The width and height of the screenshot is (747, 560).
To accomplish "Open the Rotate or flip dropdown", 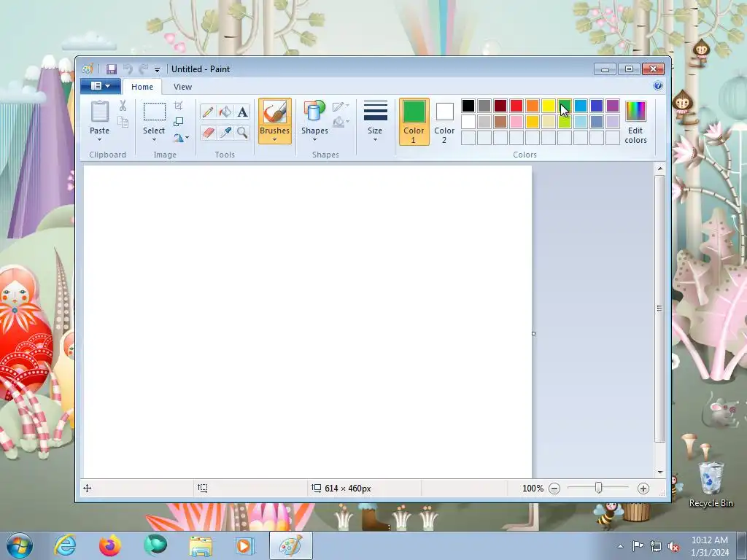I will (181, 138).
